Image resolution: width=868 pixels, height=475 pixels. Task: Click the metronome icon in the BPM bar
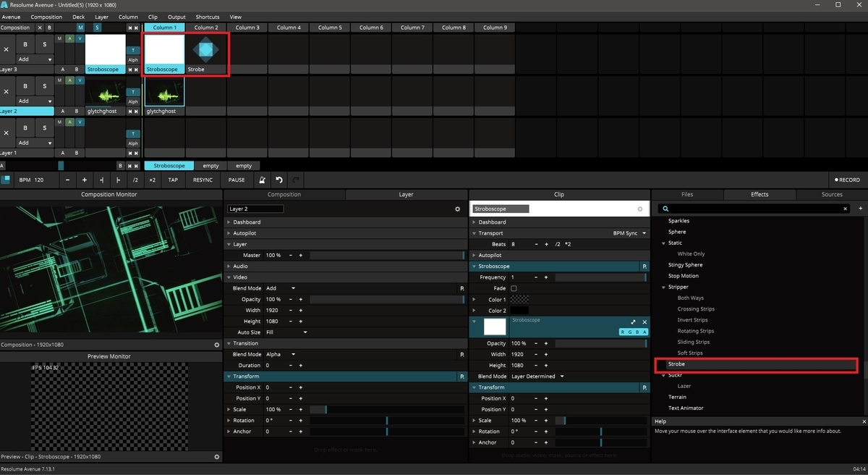click(x=262, y=180)
